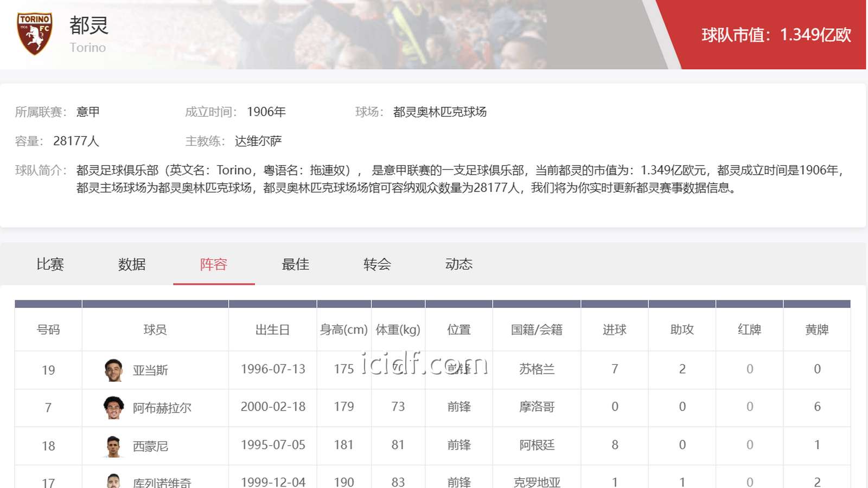Click birthdate 1996-07-13
Image resolution: width=868 pixels, height=488 pixels.
[273, 369]
